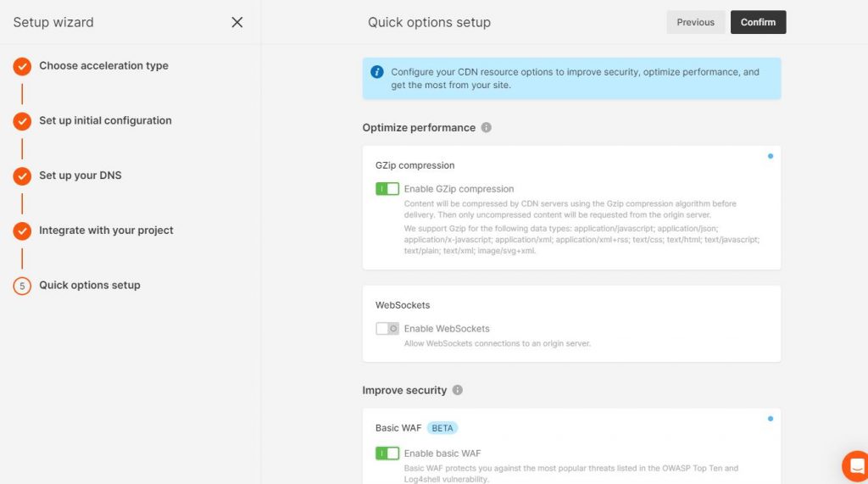
Task: Click the blue info icon in the banner
Action: pyautogui.click(x=377, y=72)
